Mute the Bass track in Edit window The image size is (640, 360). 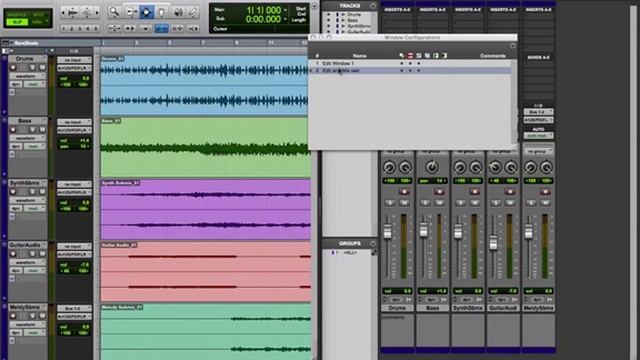coord(42,129)
